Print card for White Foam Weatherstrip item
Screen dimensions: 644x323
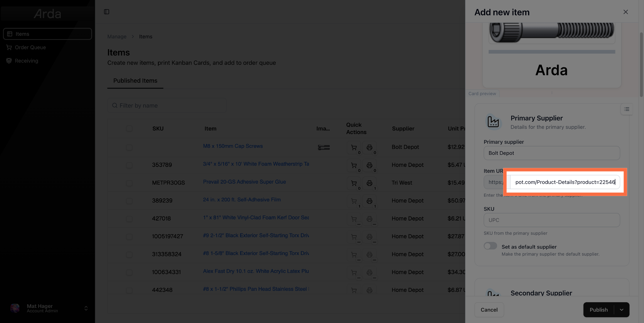pos(369,165)
